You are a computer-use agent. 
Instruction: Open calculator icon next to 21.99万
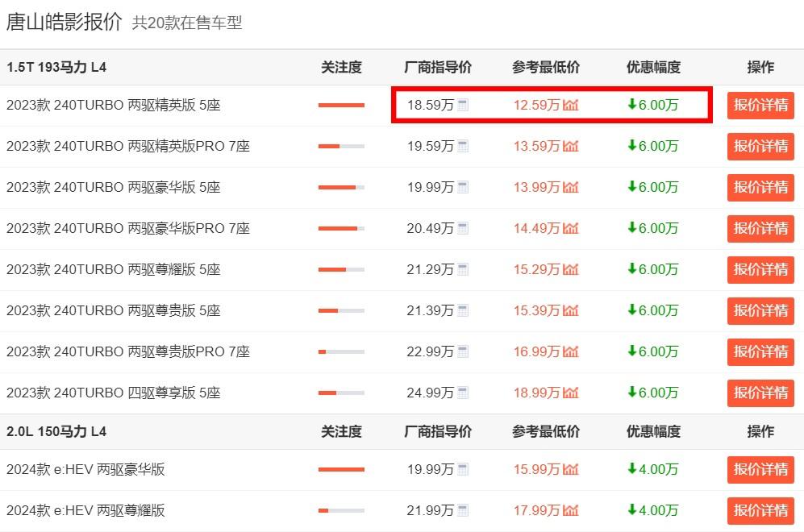pos(463,510)
